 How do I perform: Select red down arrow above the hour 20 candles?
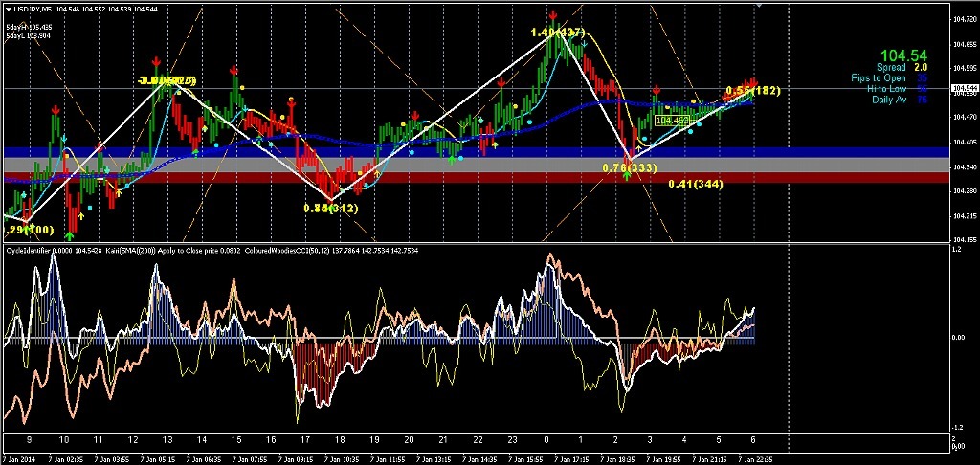coord(415,116)
